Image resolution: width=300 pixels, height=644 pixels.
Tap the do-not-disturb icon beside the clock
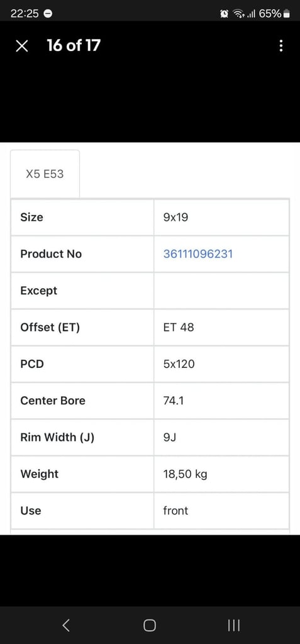point(48,14)
